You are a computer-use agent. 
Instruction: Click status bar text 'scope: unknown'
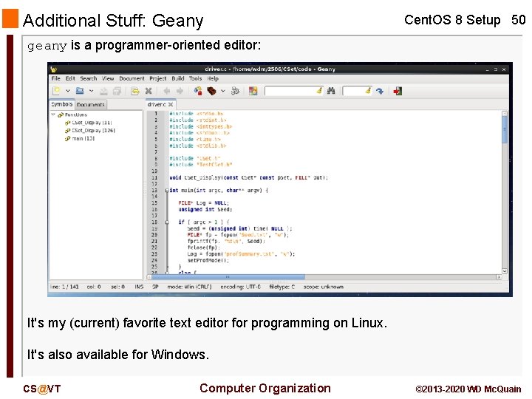324,287
